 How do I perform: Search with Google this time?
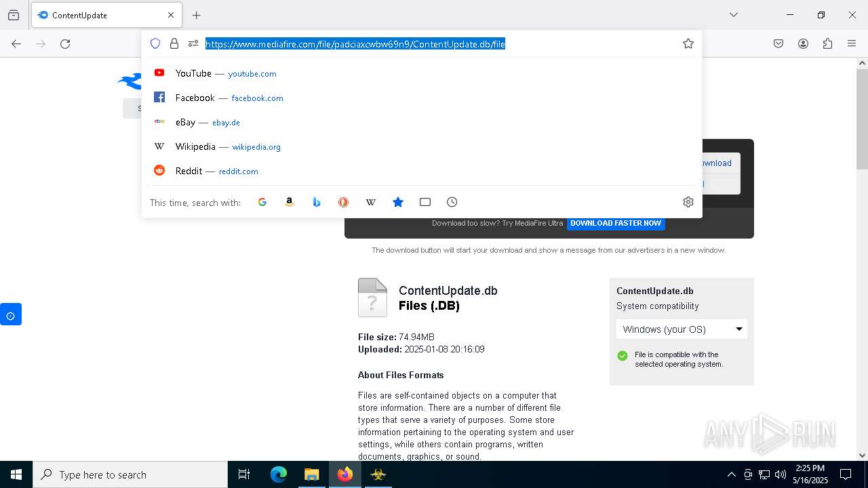pyautogui.click(x=262, y=202)
